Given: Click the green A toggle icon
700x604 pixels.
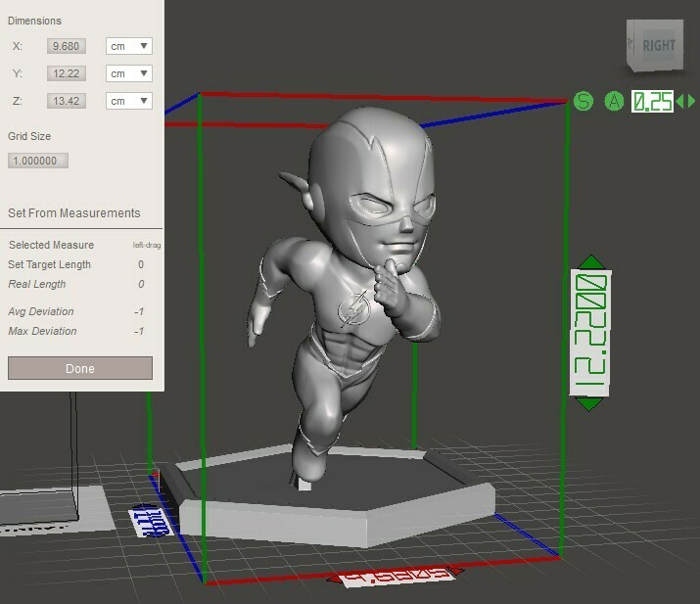Looking at the screenshot, I should 614,102.
